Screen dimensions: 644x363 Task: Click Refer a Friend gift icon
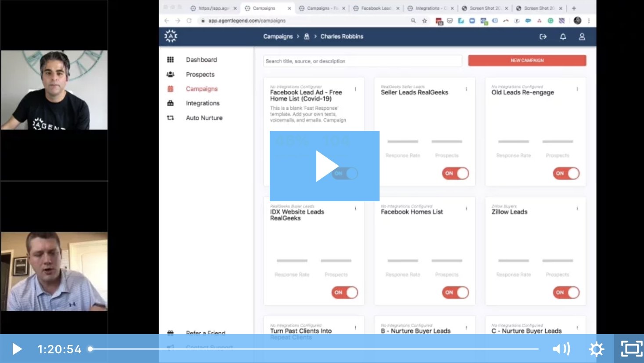170,332
